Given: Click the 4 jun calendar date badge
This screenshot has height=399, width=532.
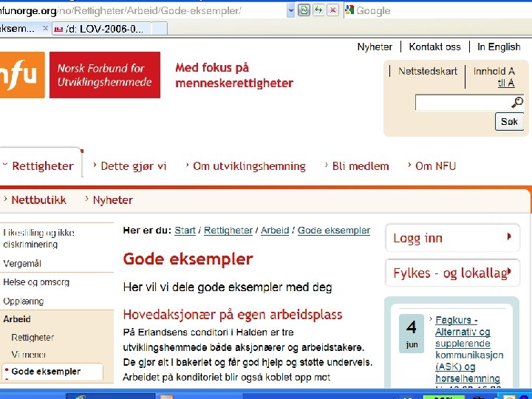Looking at the screenshot, I should (412, 333).
